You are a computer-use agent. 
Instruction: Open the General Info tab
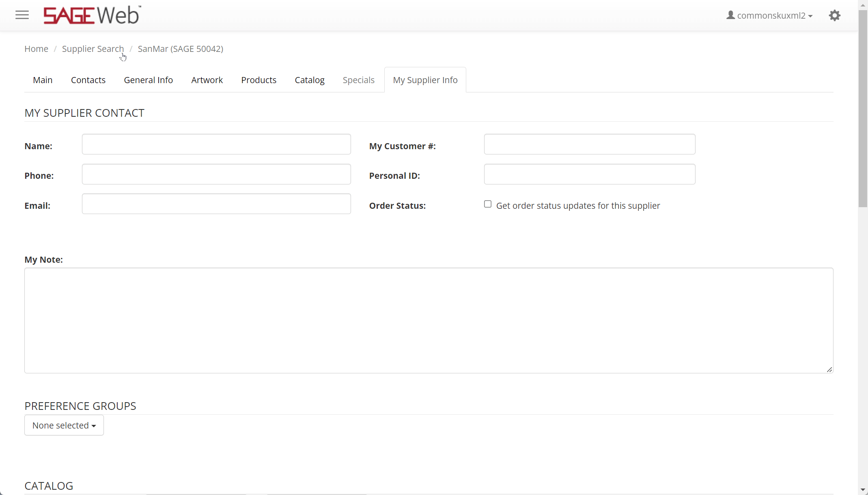pyautogui.click(x=148, y=80)
